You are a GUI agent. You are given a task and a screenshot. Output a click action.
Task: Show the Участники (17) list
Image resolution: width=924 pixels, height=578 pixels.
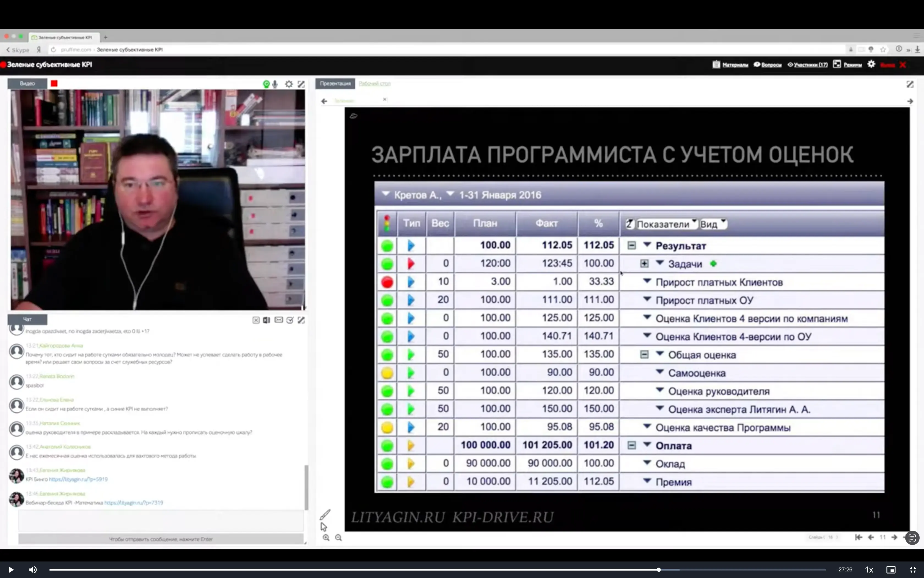click(x=808, y=65)
